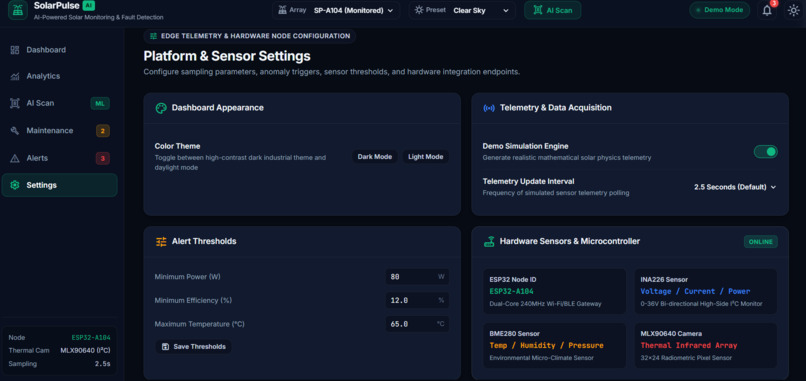Select Light Mode color theme

(x=426, y=157)
